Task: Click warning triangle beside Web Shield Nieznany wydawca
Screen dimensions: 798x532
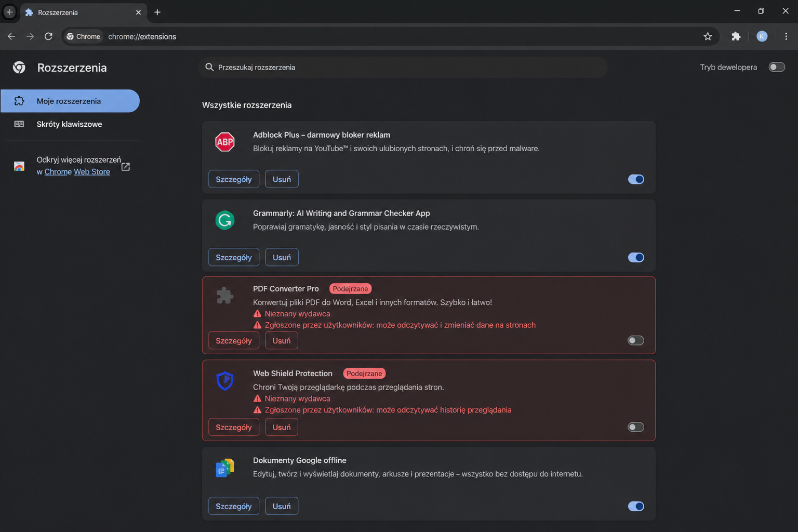Action: pos(257,398)
